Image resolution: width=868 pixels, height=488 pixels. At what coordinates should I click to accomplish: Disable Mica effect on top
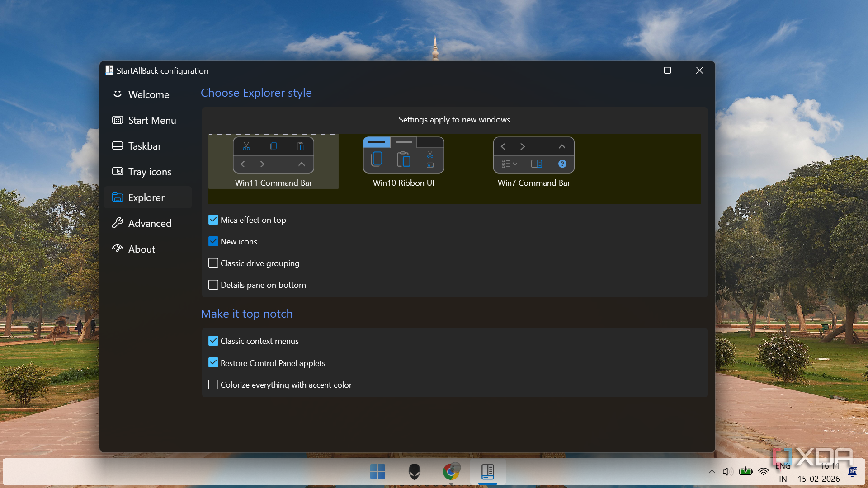[x=213, y=220]
